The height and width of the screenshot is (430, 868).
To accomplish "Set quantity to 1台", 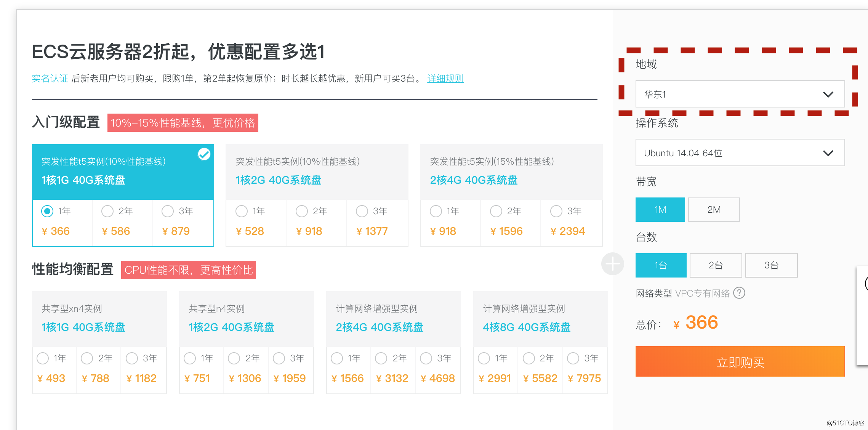I will pos(661,265).
